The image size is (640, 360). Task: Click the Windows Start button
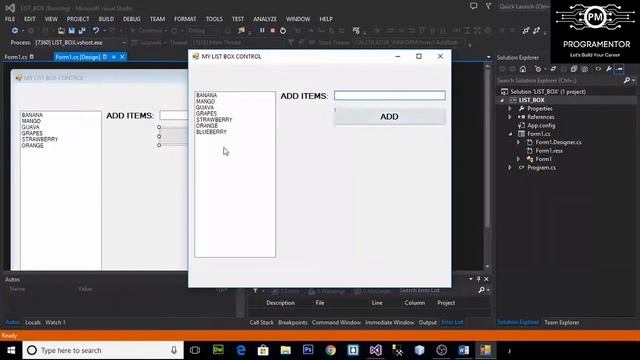(x=11, y=350)
